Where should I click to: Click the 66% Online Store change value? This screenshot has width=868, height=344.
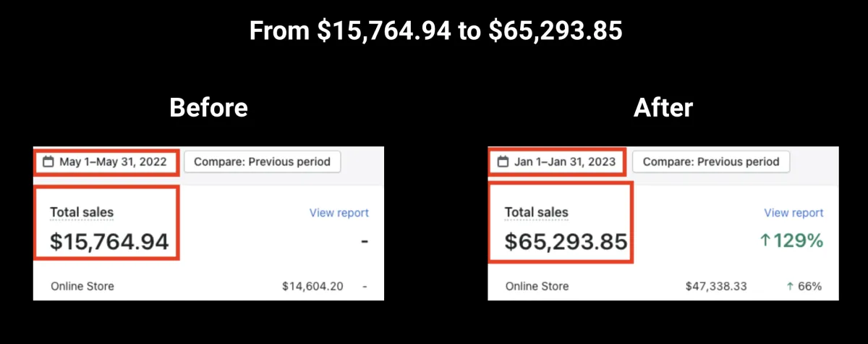click(x=809, y=286)
